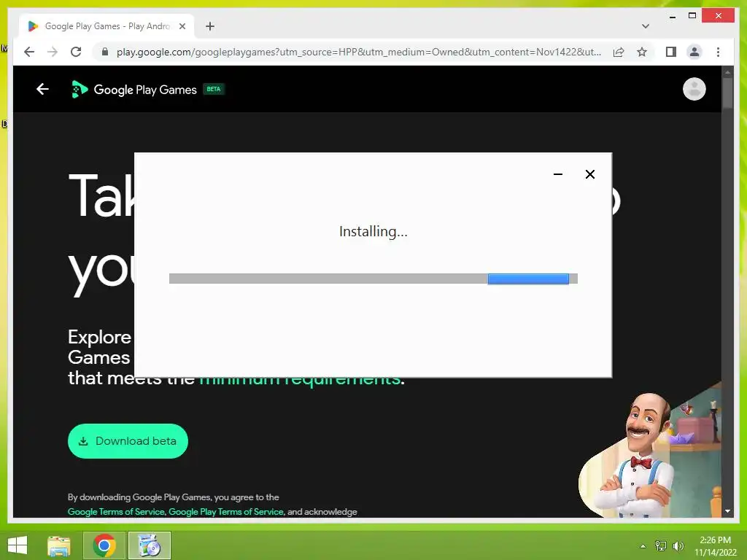
Task: Click the minimum requirements link
Action: pos(300,382)
